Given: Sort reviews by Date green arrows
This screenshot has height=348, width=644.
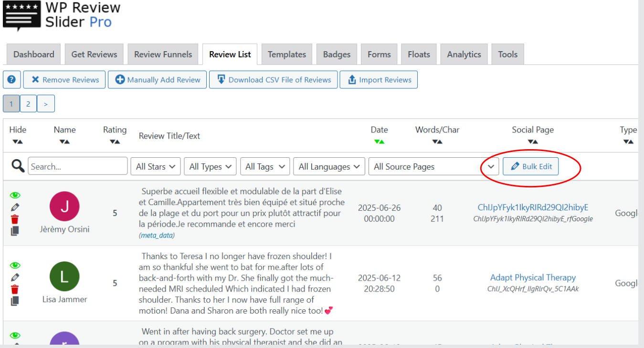Looking at the screenshot, I should (x=380, y=141).
